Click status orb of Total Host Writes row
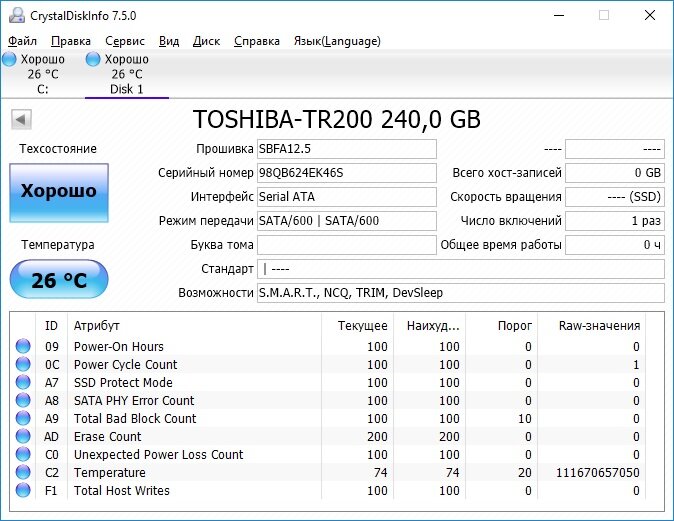The image size is (674, 521). tap(23, 490)
